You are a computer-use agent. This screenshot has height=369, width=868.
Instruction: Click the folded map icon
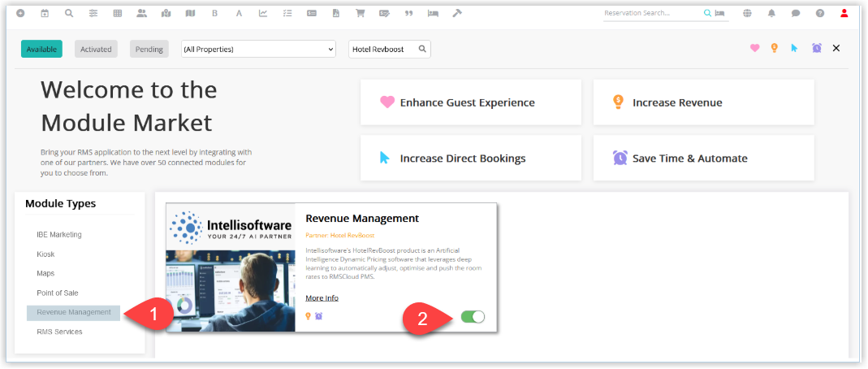tap(191, 13)
